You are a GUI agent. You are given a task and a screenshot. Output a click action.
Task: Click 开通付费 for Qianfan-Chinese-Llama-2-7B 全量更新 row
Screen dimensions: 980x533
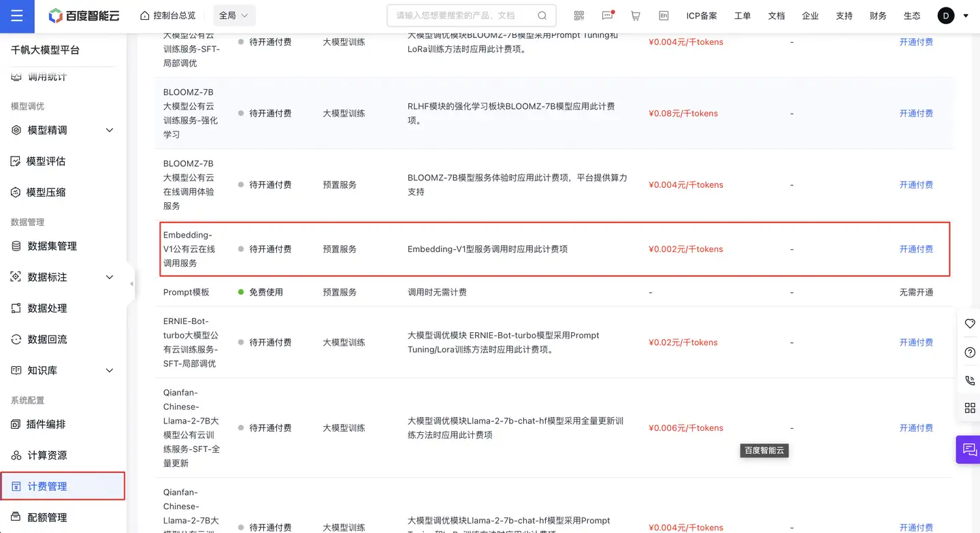(916, 428)
